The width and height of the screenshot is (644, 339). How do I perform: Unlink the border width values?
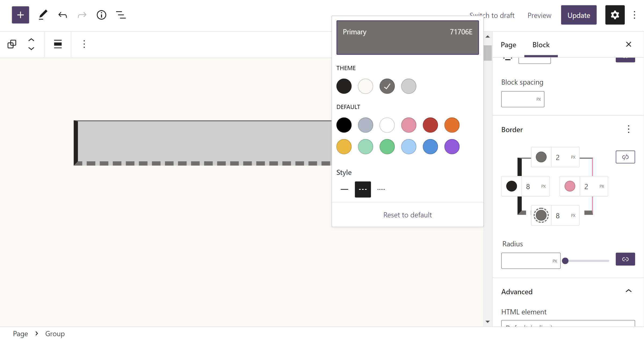tap(625, 157)
